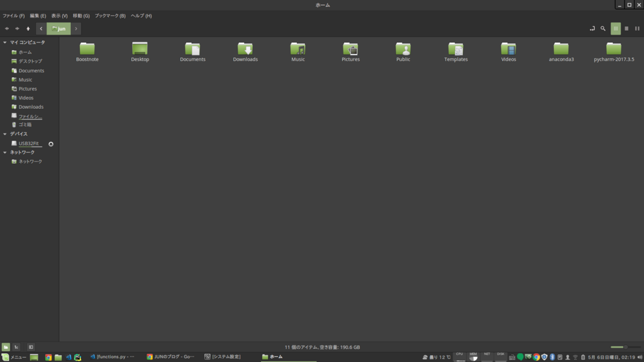Eject the USB32Fit device
Image resolution: width=644 pixels, height=362 pixels.
pos(51,144)
